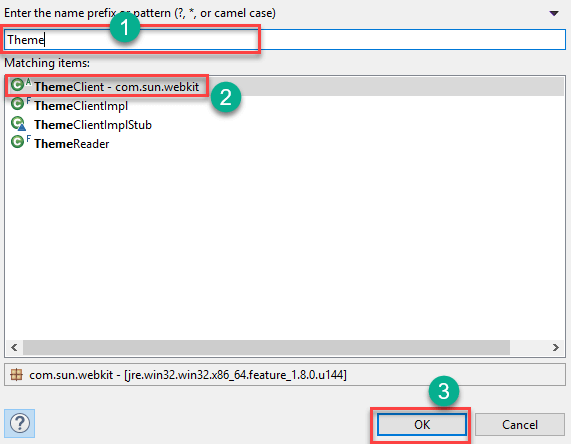This screenshot has height=444, width=571.
Task: Click the horizontal scrollbar thumb
Action: tap(266, 347)
